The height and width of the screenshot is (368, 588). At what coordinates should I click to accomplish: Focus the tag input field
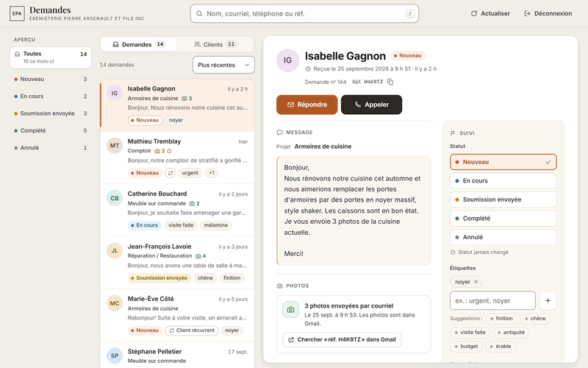[x=492, y=300]
